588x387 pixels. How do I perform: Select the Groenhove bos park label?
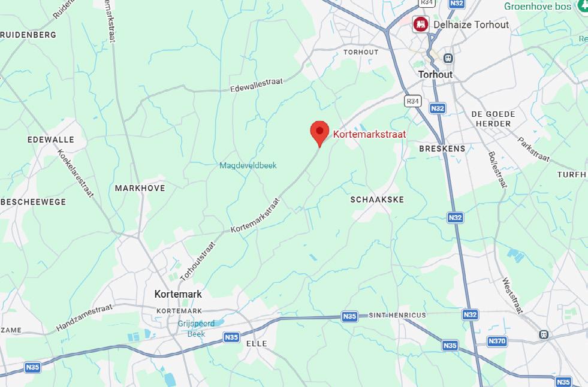coord(538,7)
